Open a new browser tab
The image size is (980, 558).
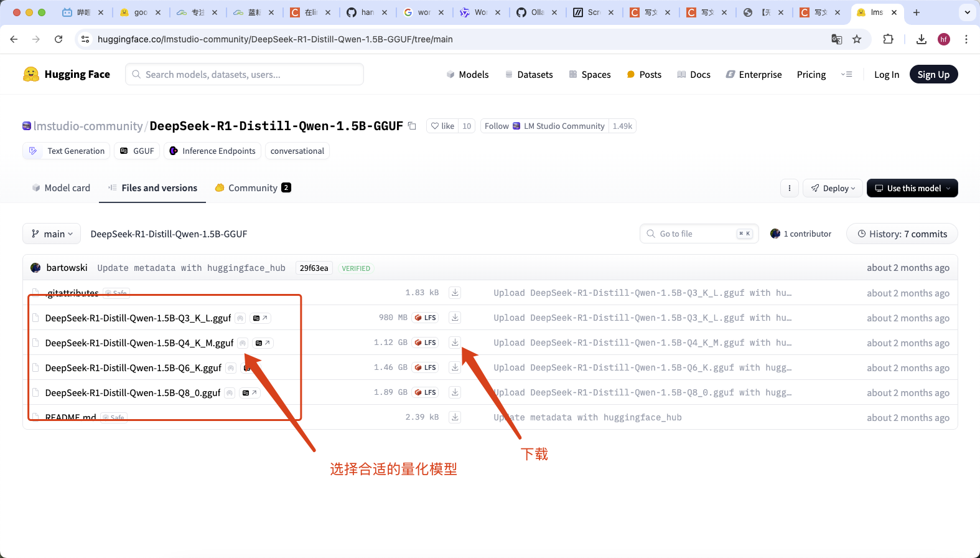click(916, 12)
